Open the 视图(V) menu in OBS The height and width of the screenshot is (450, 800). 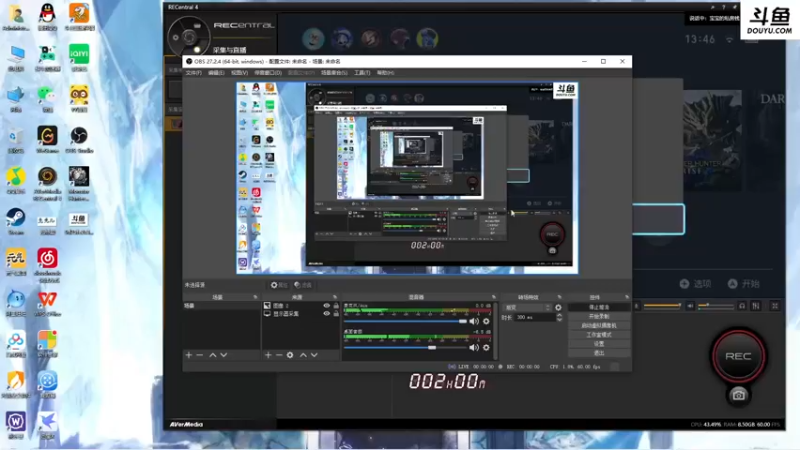[x=239, y=73]
